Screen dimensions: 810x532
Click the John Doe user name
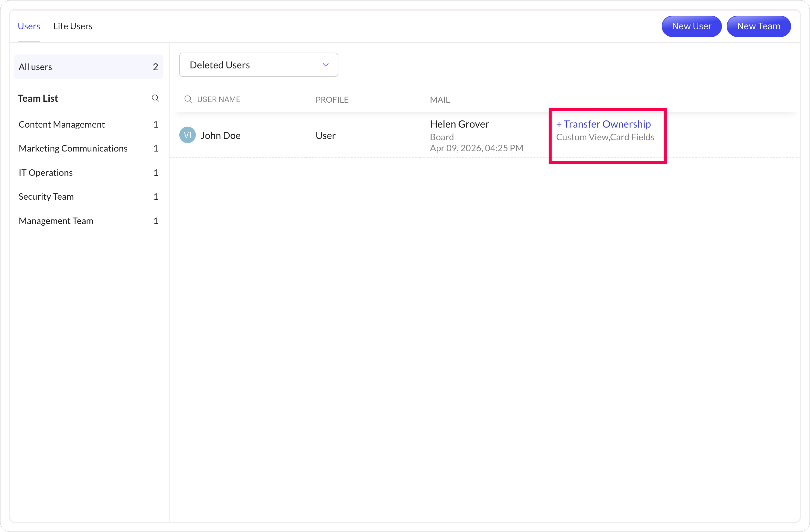coord(221,135)
